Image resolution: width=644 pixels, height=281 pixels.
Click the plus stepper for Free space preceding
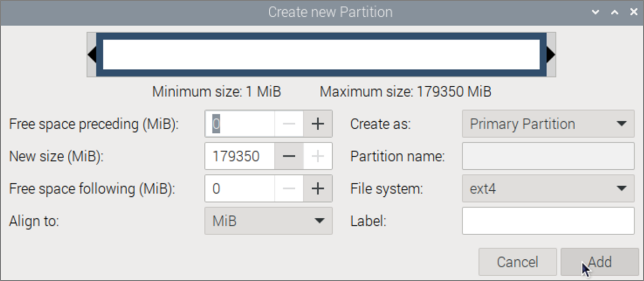coord(318,124)
